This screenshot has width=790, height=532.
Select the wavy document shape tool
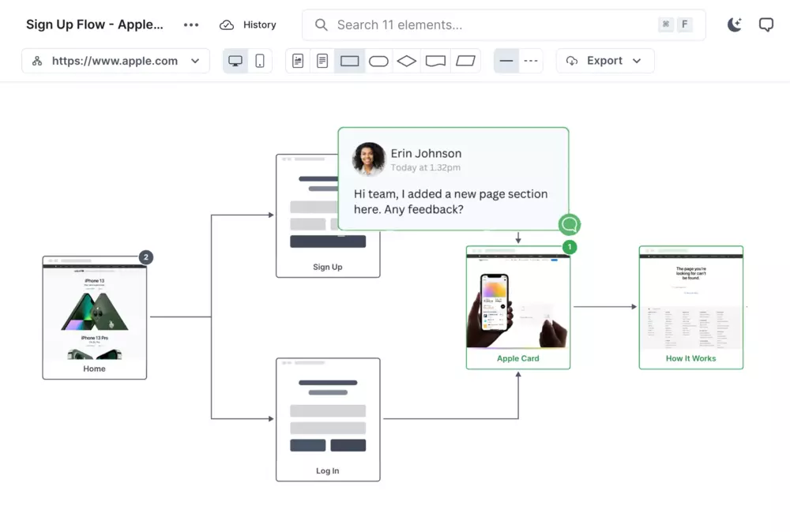pos(435,61)
